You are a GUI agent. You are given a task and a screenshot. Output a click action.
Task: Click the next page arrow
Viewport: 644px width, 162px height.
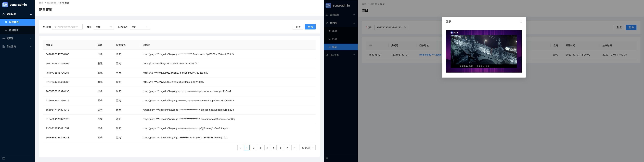tap(294, 148)
